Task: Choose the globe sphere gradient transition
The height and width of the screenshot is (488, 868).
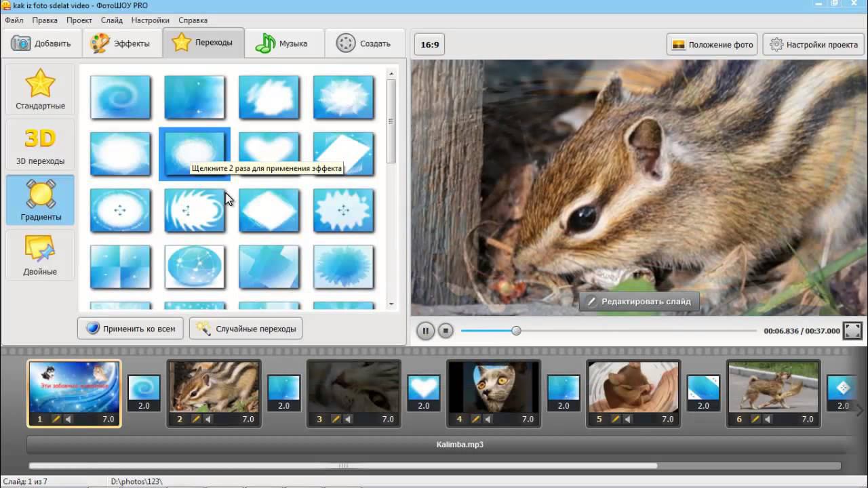Action: (x=195, y=266)
